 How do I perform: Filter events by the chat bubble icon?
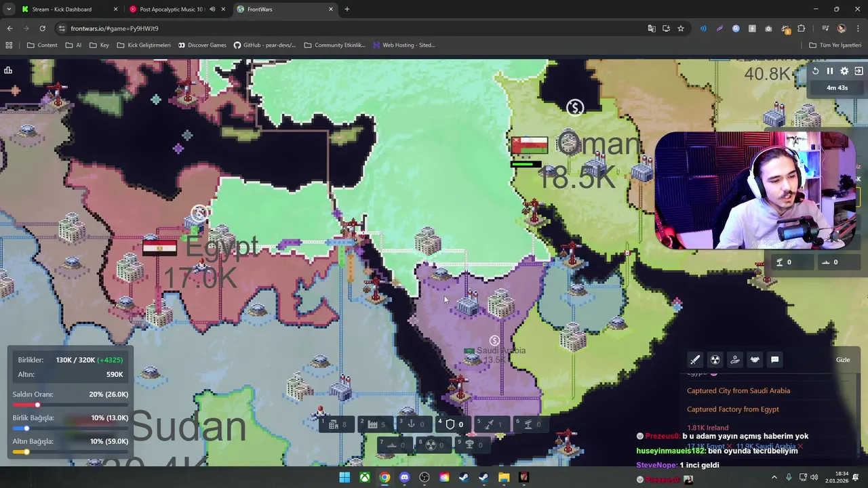[x=774, y=360]
